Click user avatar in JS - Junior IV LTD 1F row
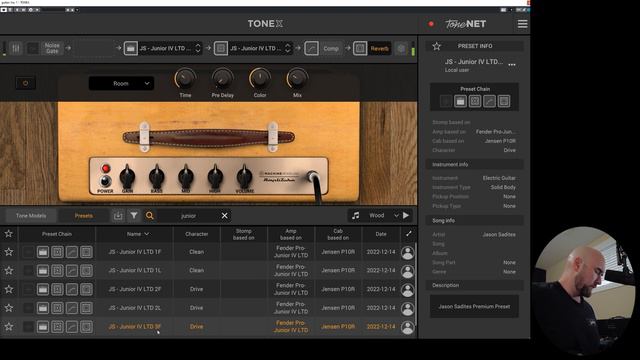This screenshot has width=640, height=360. click(407, 253)
